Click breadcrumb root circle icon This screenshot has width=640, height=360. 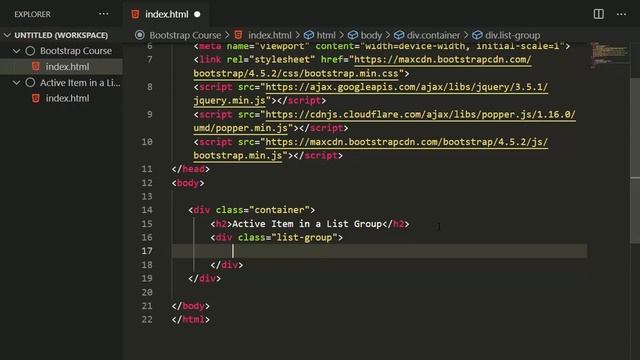[140, 35]
